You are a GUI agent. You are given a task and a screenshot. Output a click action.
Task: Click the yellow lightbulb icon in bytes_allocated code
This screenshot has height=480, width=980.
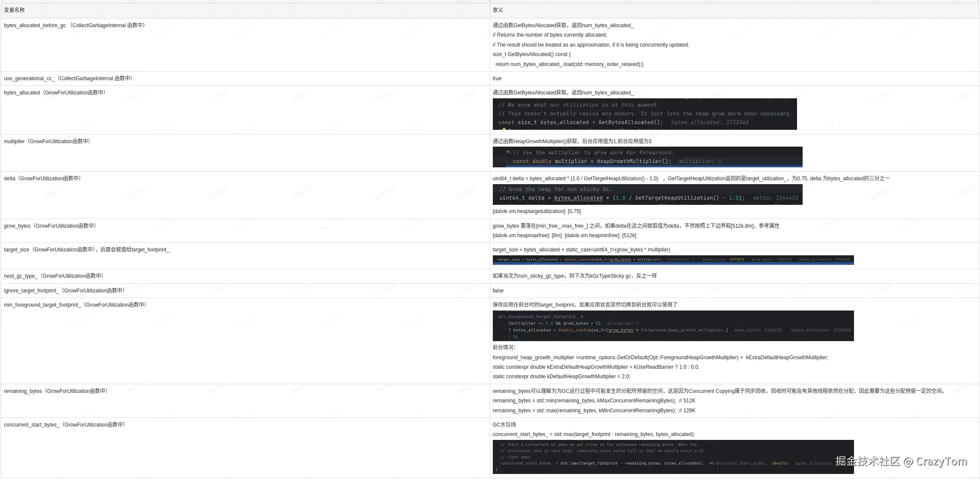coord(504,129)
